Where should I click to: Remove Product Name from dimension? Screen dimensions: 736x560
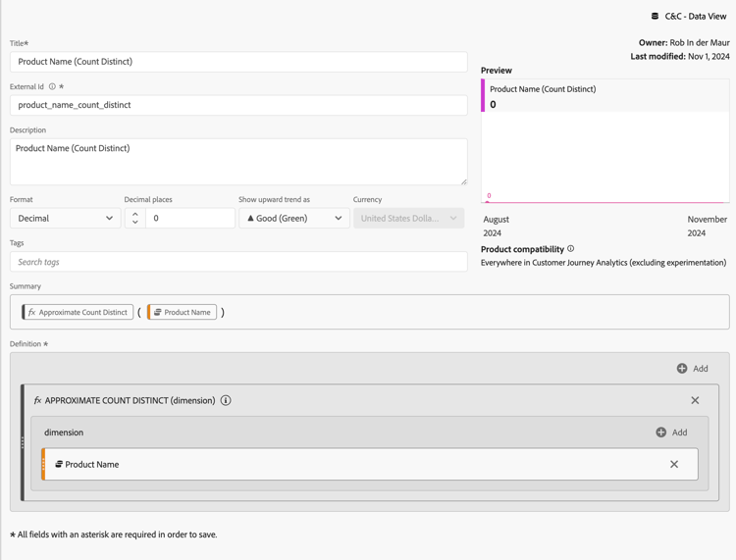(x=674, y=464)
